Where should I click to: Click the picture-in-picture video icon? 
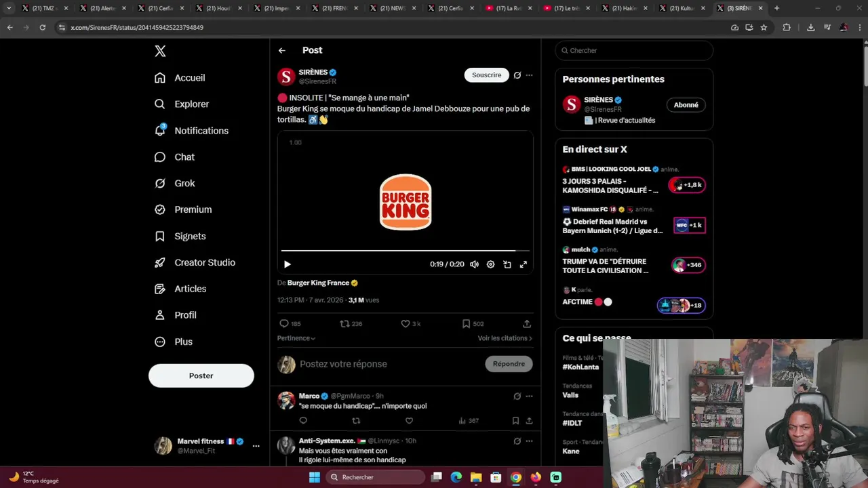pyautogui.click(x=507, y=264)
